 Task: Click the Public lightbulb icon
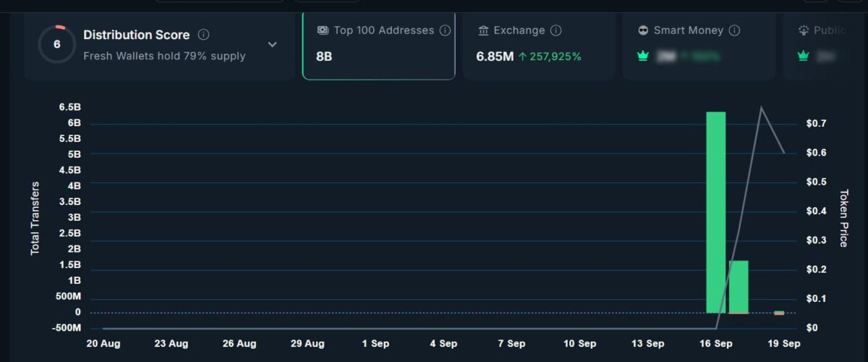pyautogui.click(x=803, y=30)
